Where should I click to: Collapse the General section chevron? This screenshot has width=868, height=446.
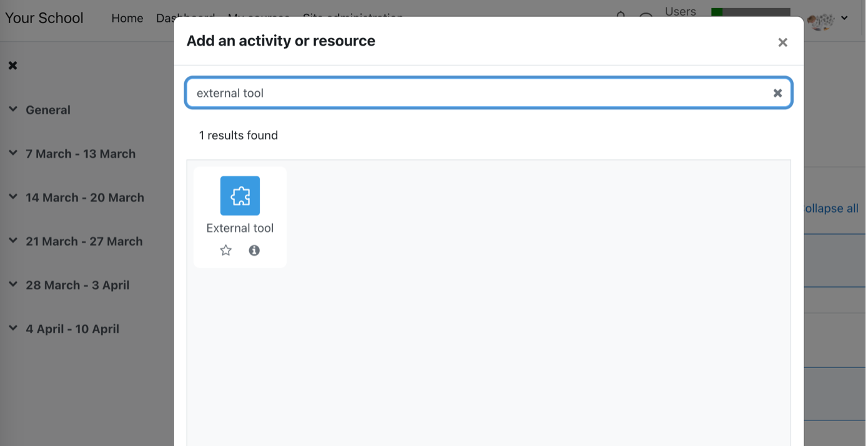tap(13, 109)
